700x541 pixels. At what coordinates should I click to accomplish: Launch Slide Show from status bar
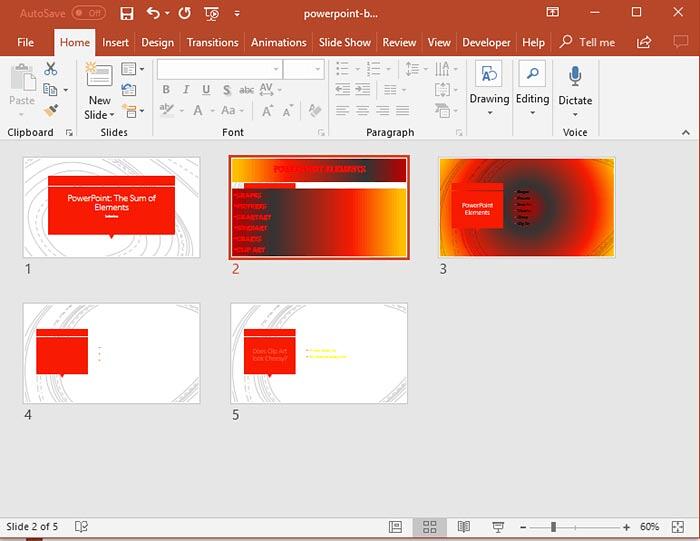(x=497, y=527)
